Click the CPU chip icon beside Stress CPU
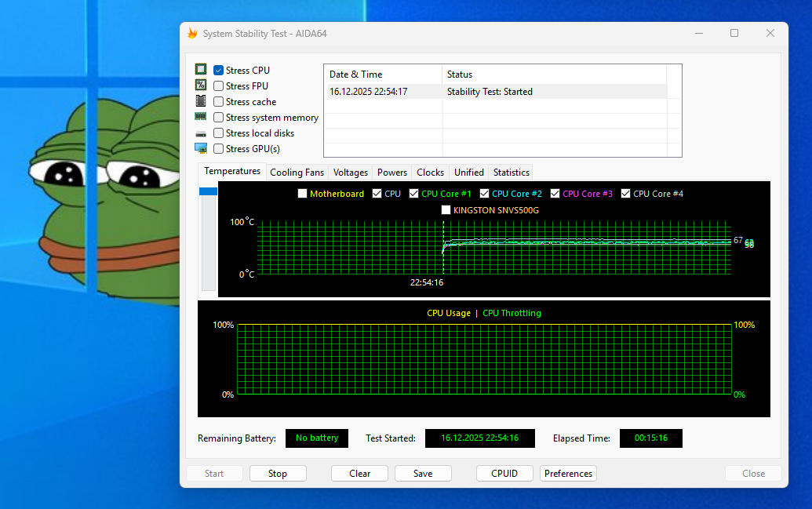This screenshot has height=509, width=812. coord(201,69)
